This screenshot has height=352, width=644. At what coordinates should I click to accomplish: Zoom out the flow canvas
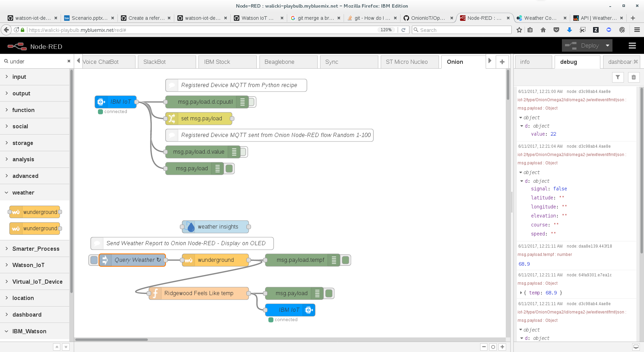pos(484,347)
